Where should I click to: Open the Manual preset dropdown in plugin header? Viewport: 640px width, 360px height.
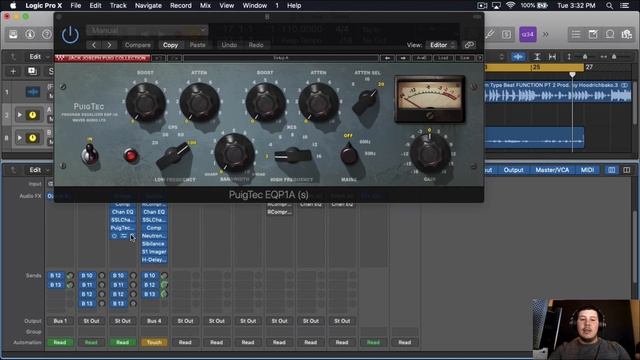(x=147, y=31)
